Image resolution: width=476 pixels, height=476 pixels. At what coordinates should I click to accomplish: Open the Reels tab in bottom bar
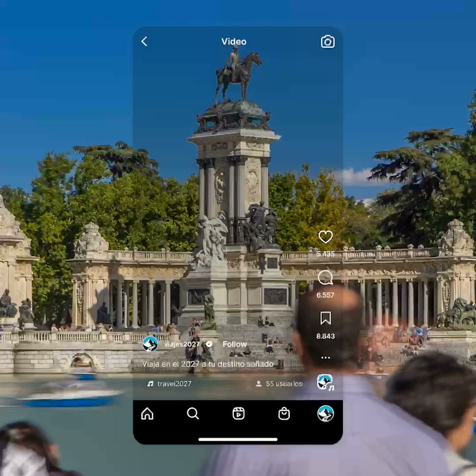pyautogui.click(x=238, y=413)
